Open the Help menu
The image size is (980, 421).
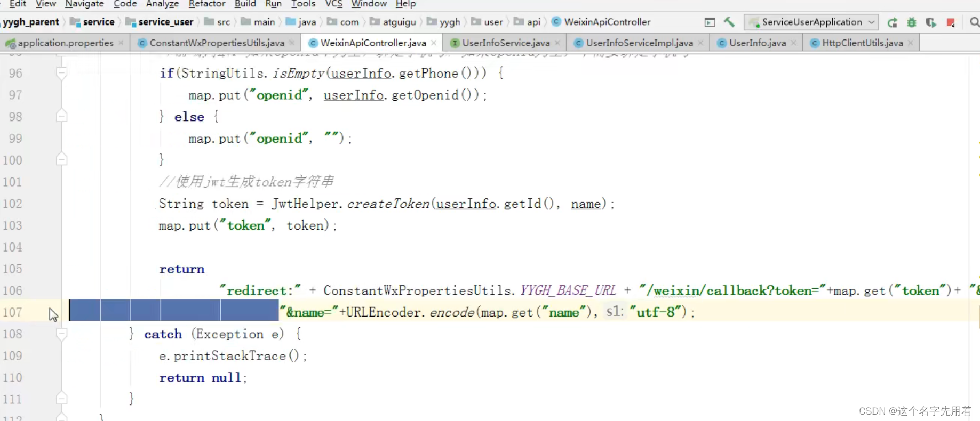(x=405, y=4)
